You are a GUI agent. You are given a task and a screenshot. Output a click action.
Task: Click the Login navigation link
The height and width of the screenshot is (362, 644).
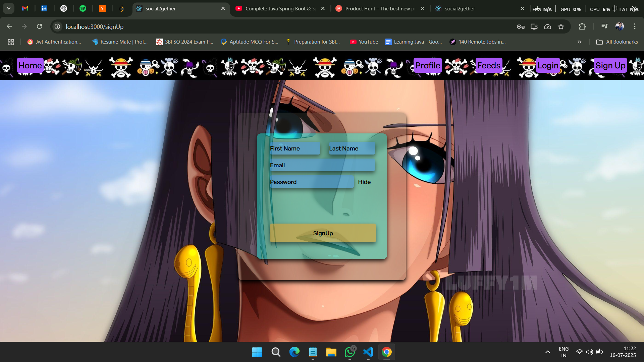coord(548,65)
